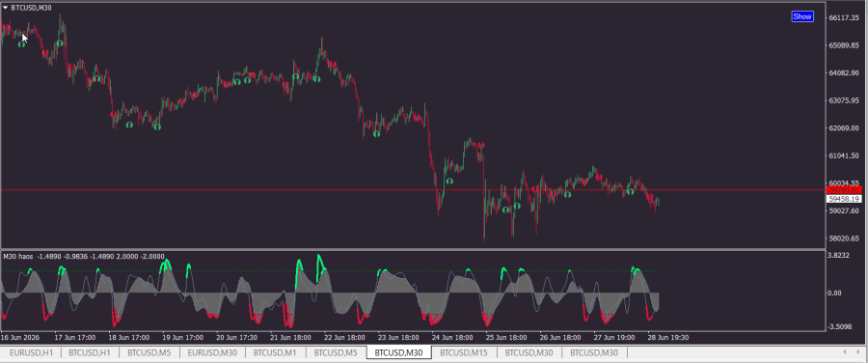Click the 25 Jun 18:00 time label
The height and width of the screenshot is (363, 868).
tap(506, 337)
